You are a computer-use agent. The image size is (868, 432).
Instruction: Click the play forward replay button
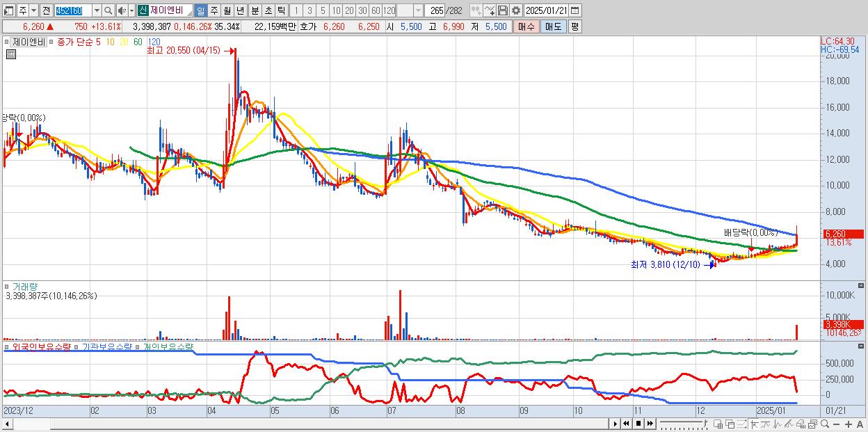616,424
